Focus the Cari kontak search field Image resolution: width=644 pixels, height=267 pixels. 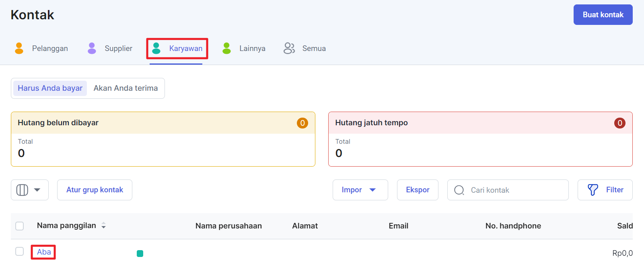coord(508,190)
